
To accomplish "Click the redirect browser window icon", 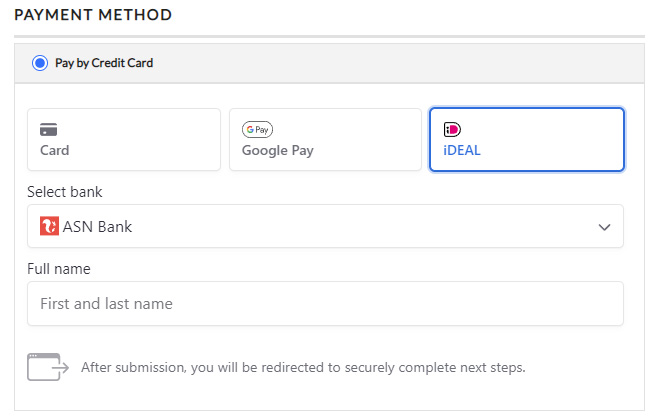I will tap(47, 367).
